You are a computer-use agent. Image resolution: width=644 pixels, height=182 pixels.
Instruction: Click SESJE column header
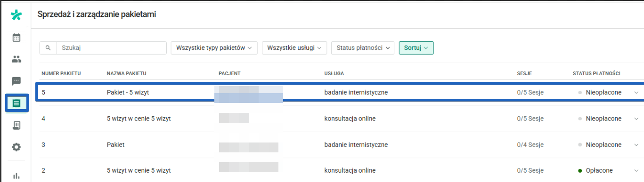click(525, 74)
